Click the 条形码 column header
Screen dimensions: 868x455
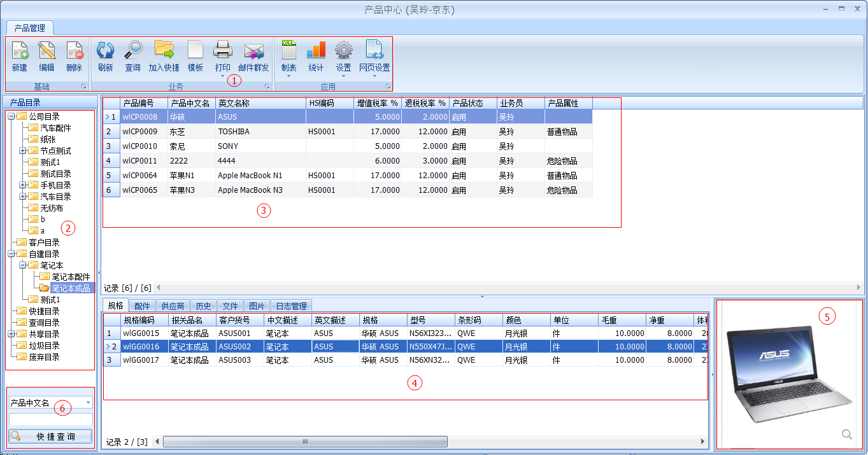coord(479,320)
